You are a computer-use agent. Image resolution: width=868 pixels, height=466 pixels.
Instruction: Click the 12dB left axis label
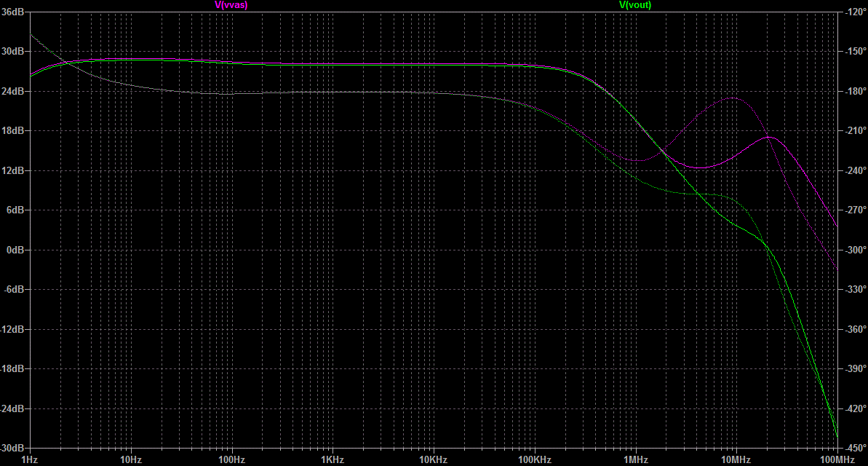point(12,170)
